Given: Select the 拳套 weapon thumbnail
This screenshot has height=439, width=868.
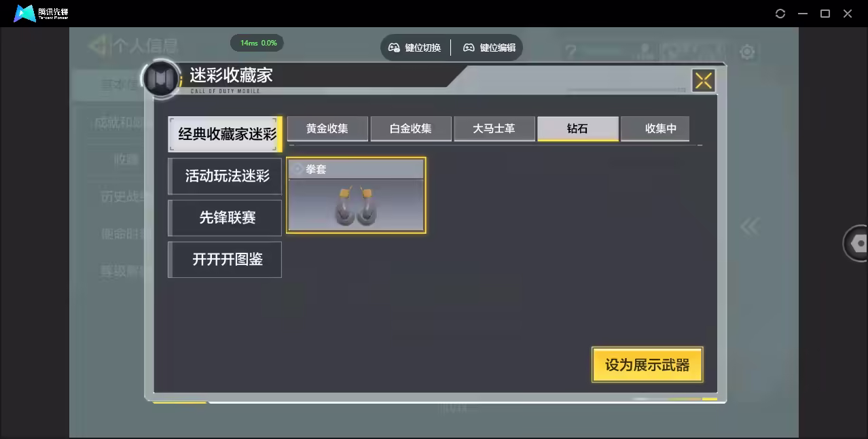Looking at the screenshot, I should coord(356,196).
